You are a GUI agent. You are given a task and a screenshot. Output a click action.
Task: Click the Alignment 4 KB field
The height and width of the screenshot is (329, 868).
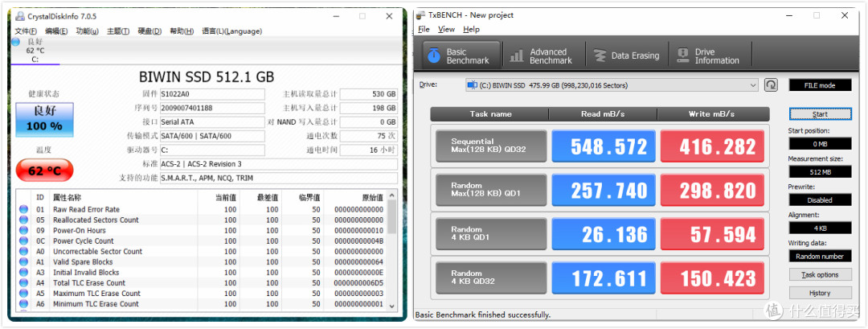click(x=821, y=228)
